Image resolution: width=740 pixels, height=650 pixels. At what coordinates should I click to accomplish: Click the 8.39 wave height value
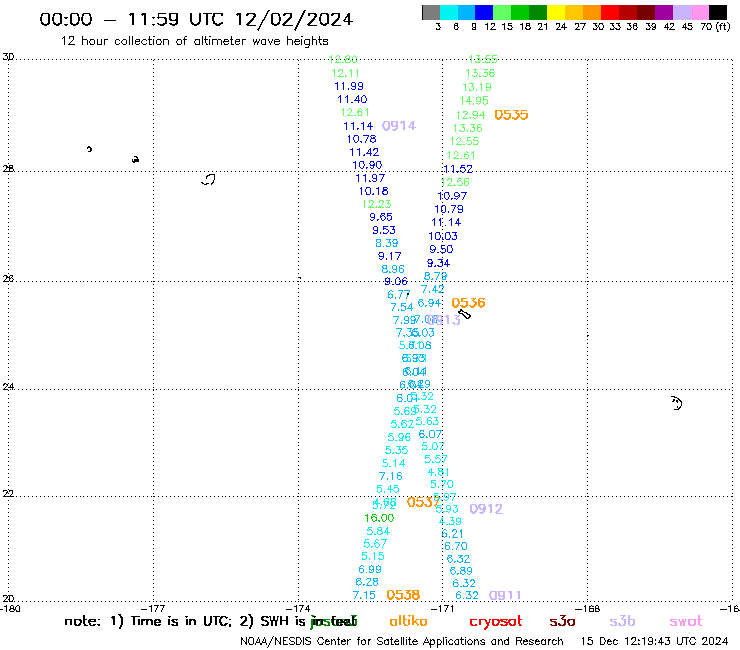tap(387, 243)
